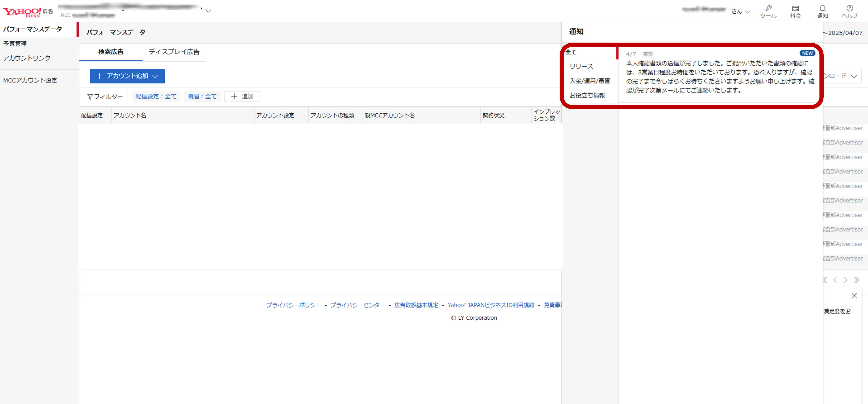Close the satisfaction survey popup with X
Screen dimensions: 868x404
pyautogui.click(x=854, y=296)
